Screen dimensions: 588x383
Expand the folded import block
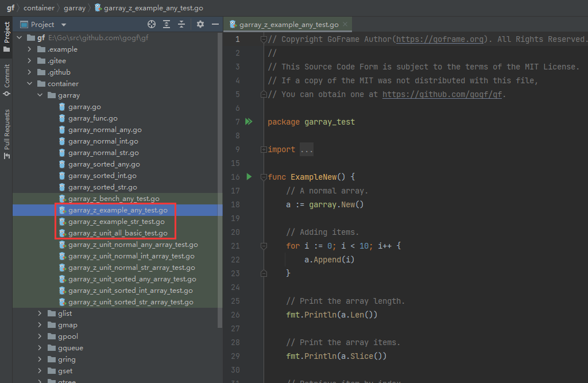point(264,149)
